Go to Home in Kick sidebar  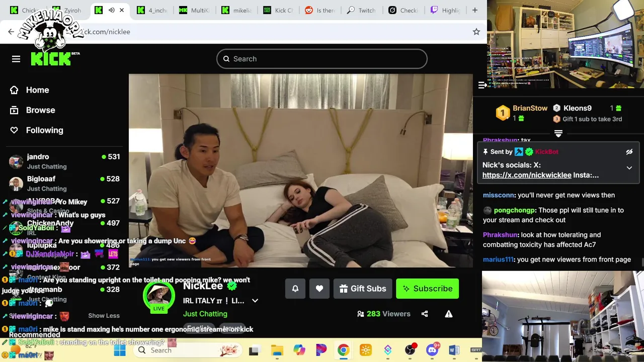30,90
